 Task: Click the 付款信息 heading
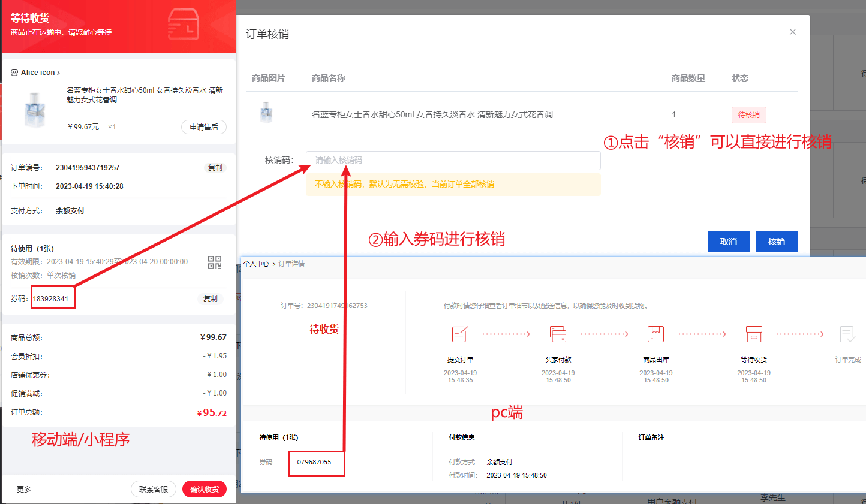462,438
